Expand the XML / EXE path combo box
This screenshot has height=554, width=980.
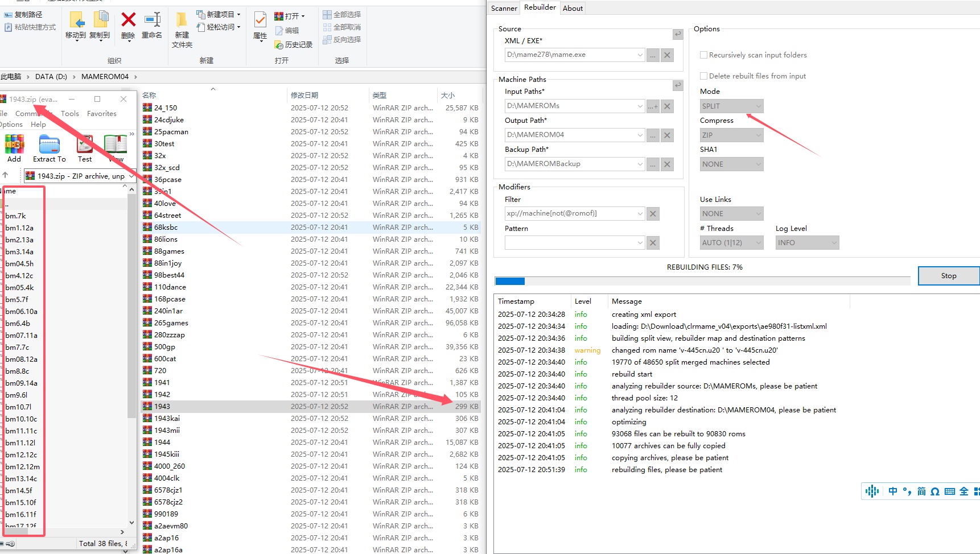coord(640,55)
